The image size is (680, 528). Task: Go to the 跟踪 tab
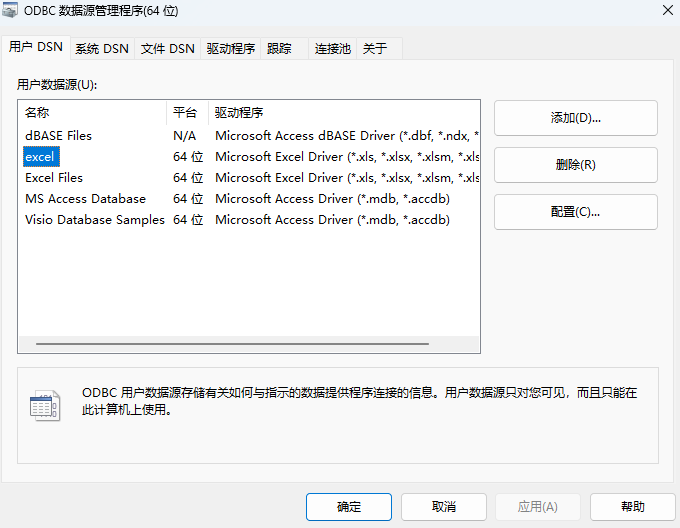[x=279, y=48]
